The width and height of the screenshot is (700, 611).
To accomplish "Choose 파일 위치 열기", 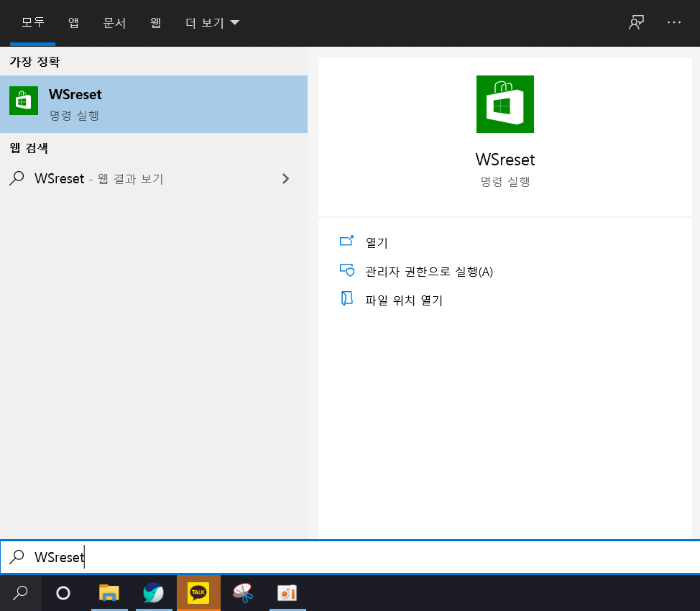I will coord(404,300).
